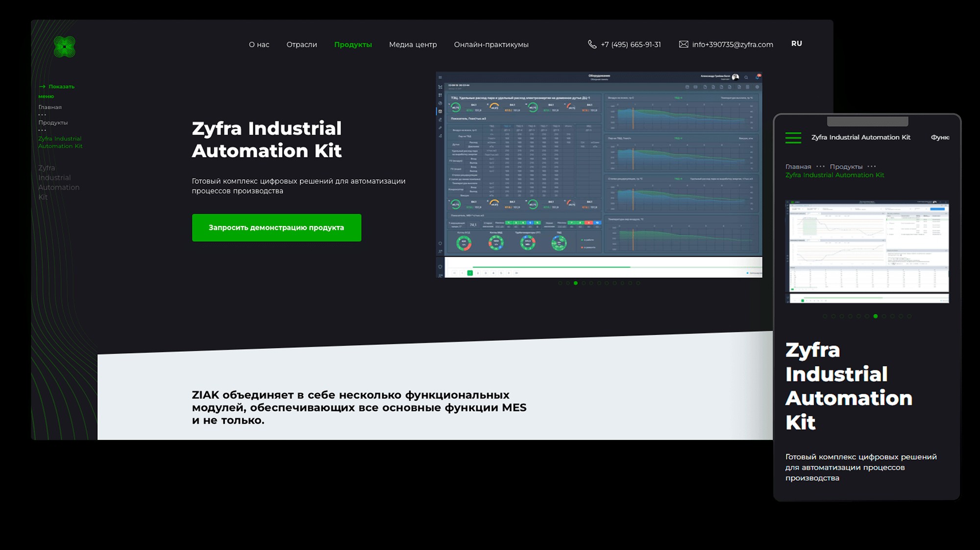
Task: Select the active green desktop carousel dot
Action: [576, 283]
